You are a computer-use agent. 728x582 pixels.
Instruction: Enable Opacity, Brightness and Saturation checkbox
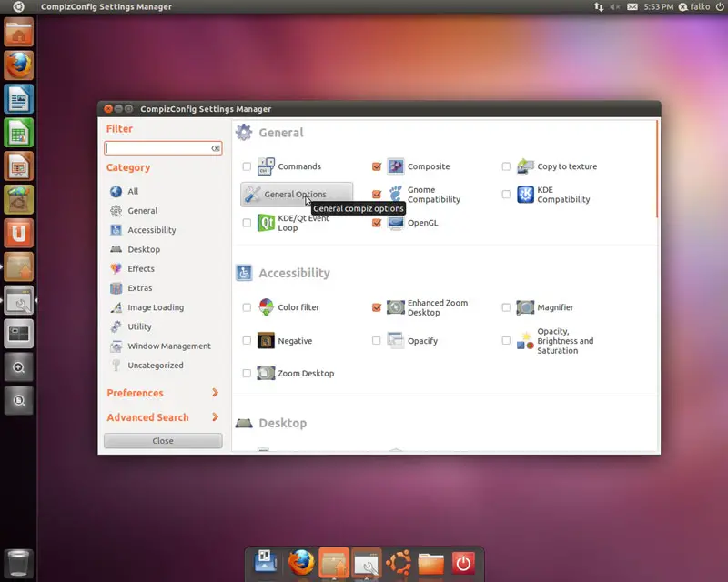click(x=506, y=341)
